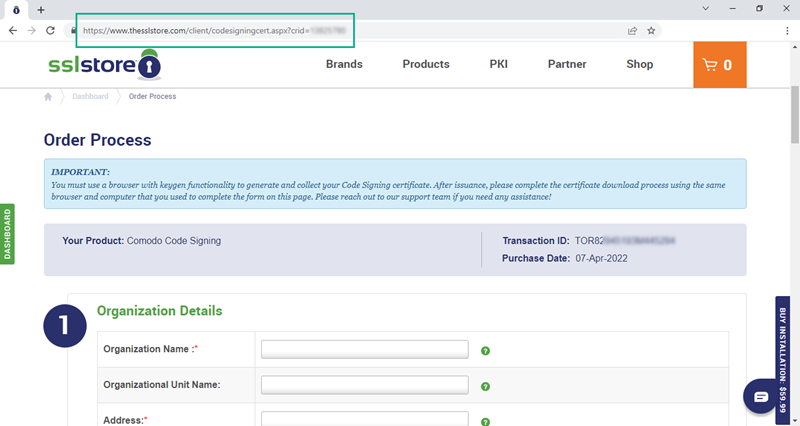800x426 pixels.
Task: Click the scrollbar up arrow
Action: (x=795, y=46)
